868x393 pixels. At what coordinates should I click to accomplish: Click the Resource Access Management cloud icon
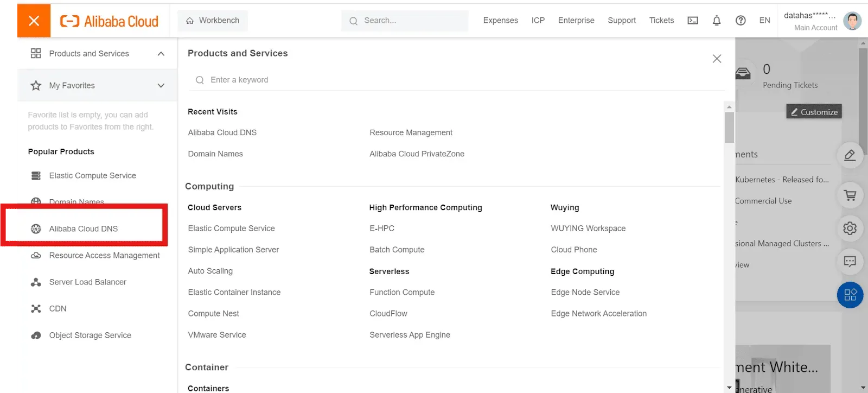pyautogui.click(x=36, y=256)
